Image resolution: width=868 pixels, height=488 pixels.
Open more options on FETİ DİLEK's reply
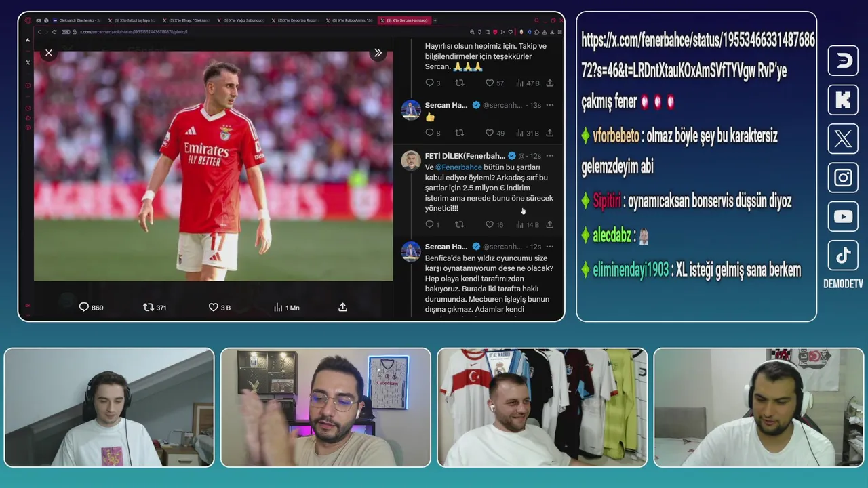(549, 156)
